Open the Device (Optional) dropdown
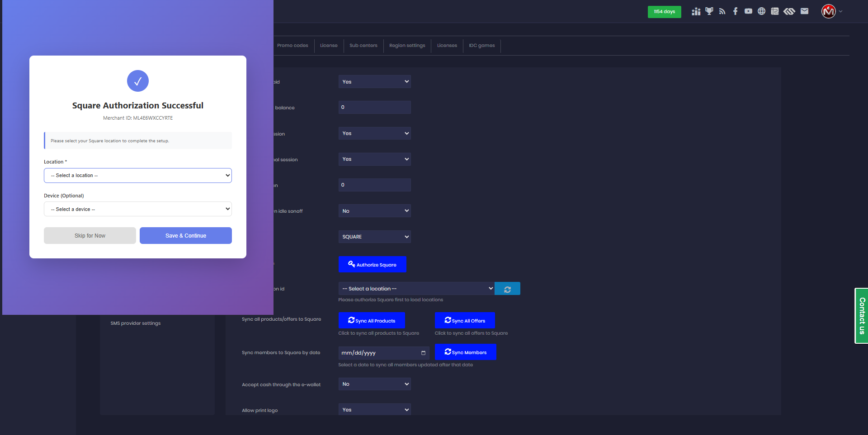This screenshot has height=435, width=868. [138, 209]
